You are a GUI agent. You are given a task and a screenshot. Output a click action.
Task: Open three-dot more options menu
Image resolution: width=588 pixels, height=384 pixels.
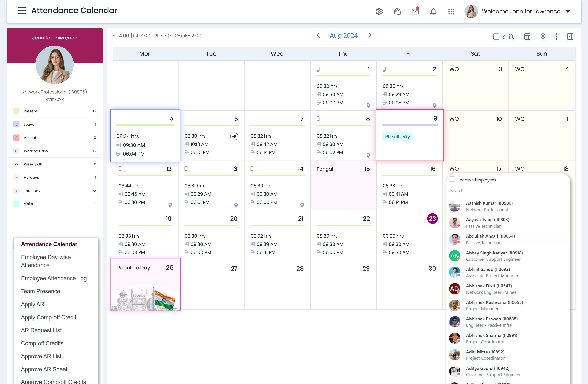[x=556, y=37]
